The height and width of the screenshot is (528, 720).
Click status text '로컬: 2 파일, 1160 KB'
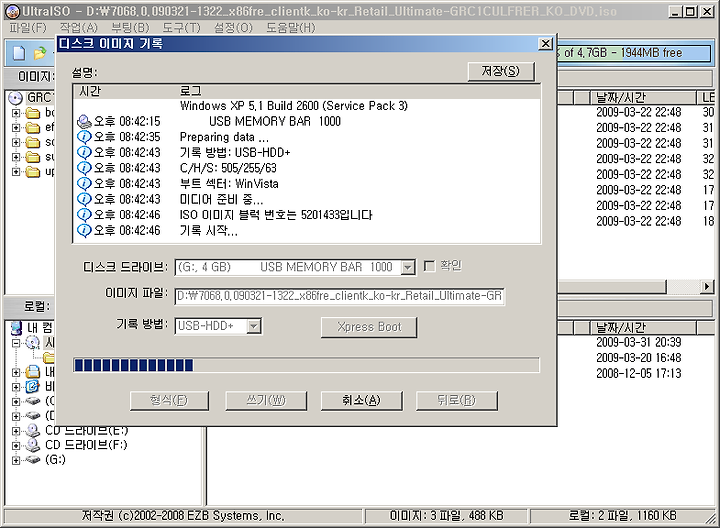coord(623,516)
